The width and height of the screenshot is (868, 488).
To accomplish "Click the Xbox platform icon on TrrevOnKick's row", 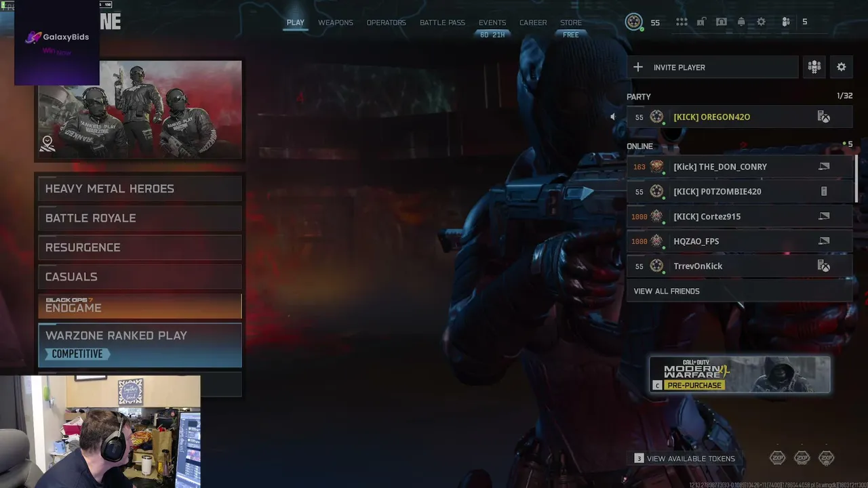I will click(x=824, y=266).
